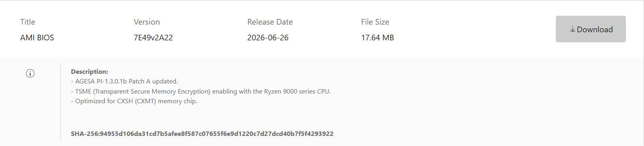Click the Download button for AMI BIOS

tap(590, 29)
